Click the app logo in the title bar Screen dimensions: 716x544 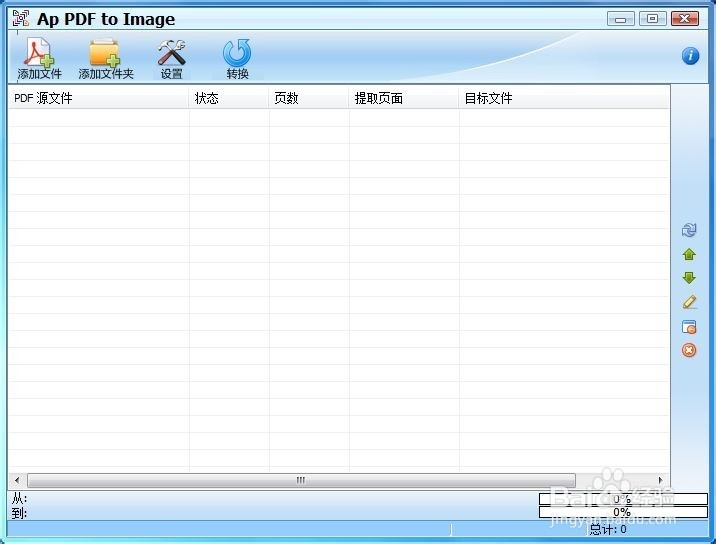[21, 18]
